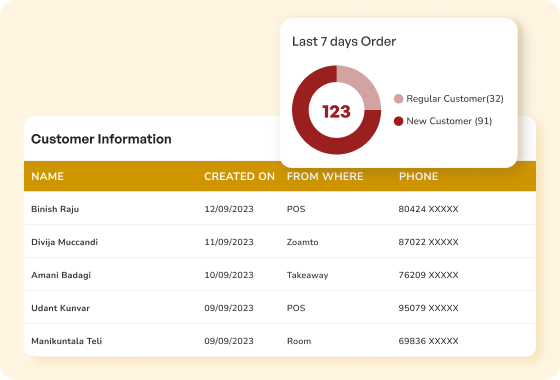This screenshot has width=560, height=380.
Task: Select the Udant Kunvar customer name
Action: coord(60,308)
